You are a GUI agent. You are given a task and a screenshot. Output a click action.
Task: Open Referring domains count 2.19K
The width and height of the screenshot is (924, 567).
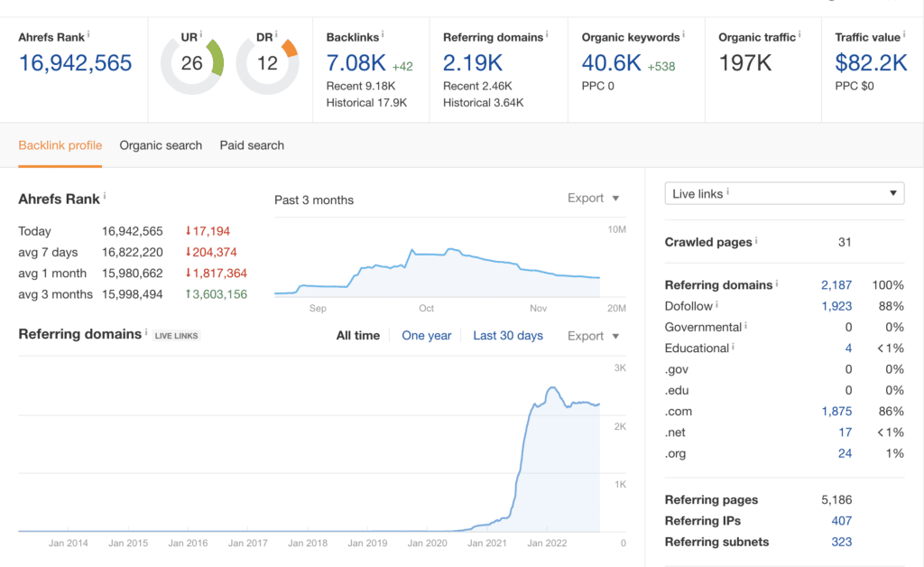473,63
